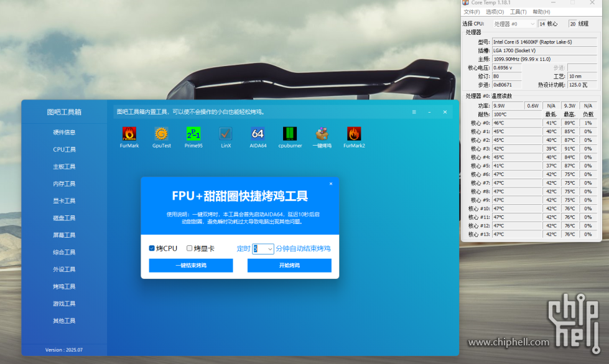This screenshot has height=364, width=609.
Task: Click the 10 nm process field
Action: coord(582,76)
